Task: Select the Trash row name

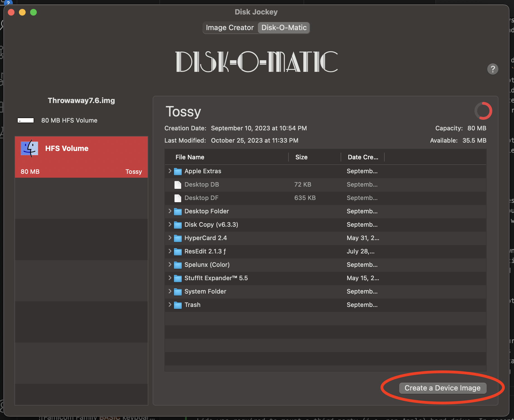Action: tap(192, 305)
